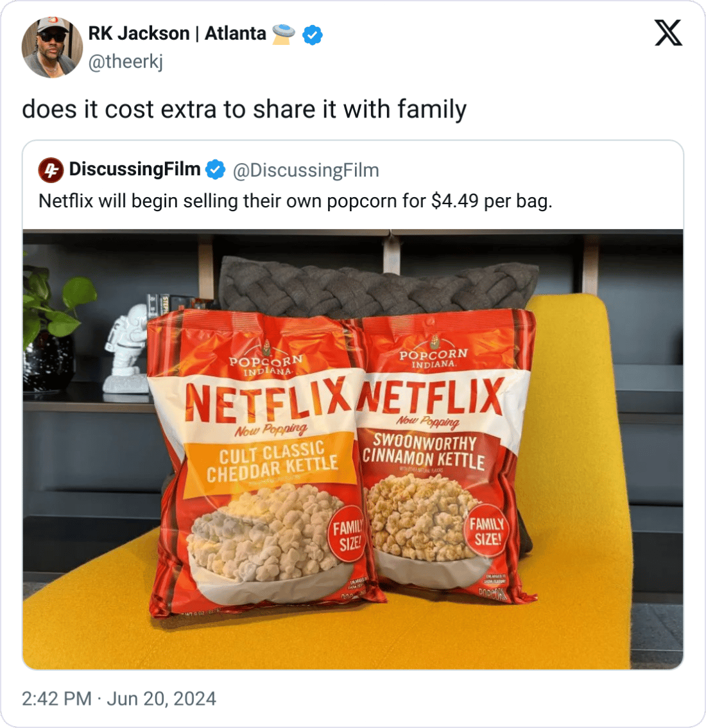
Task: Open RK Jackson's profile picture
Action: pos(52,48)
